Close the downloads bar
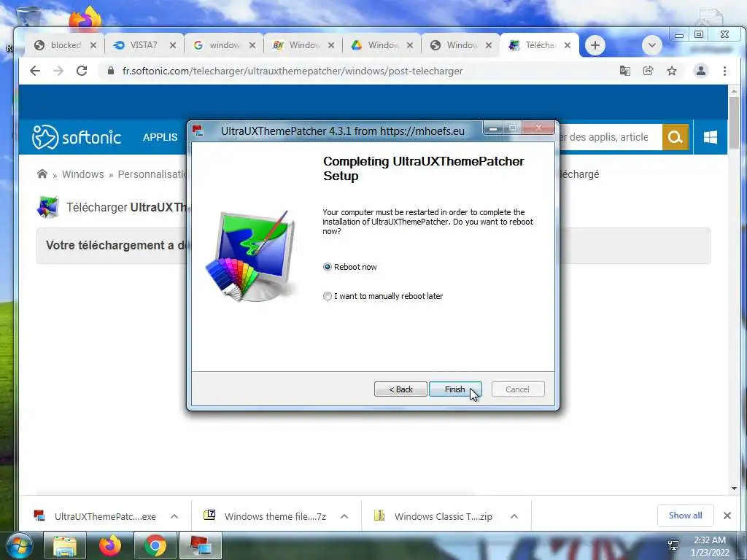Screen dimensions: 747x560 click(727, 516)
